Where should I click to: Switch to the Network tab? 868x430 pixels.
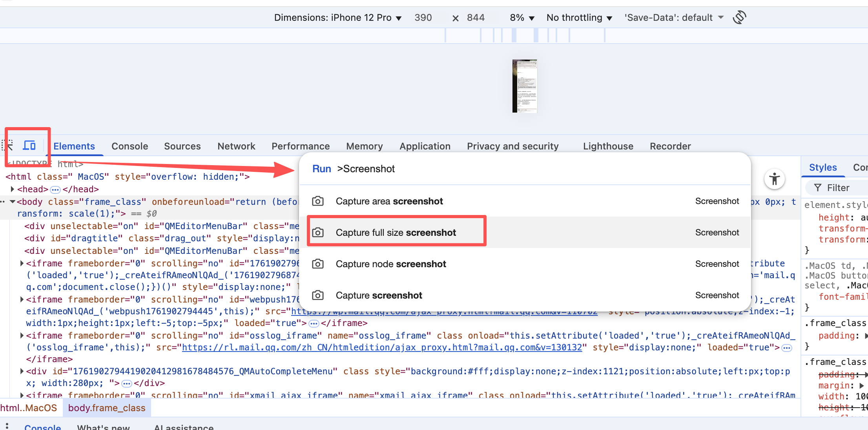236,146
